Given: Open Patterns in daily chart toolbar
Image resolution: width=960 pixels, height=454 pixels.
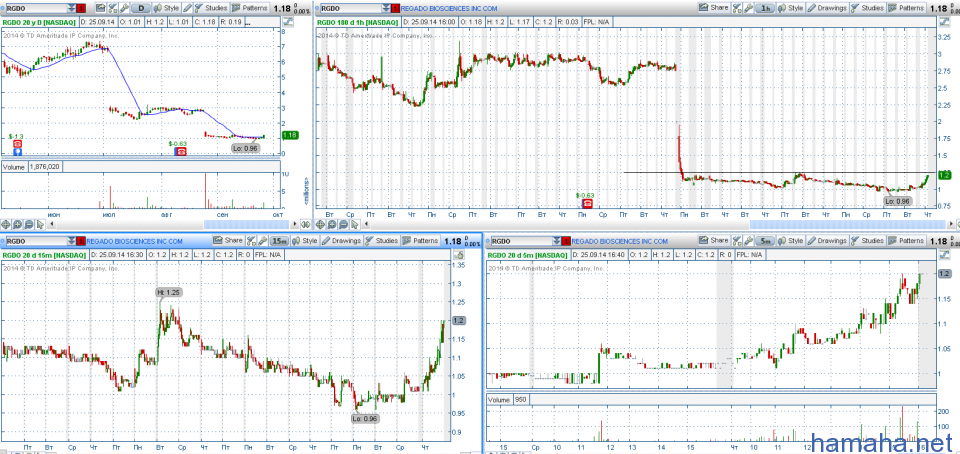Looking at the screenshot, I should (x=250, y=8).
